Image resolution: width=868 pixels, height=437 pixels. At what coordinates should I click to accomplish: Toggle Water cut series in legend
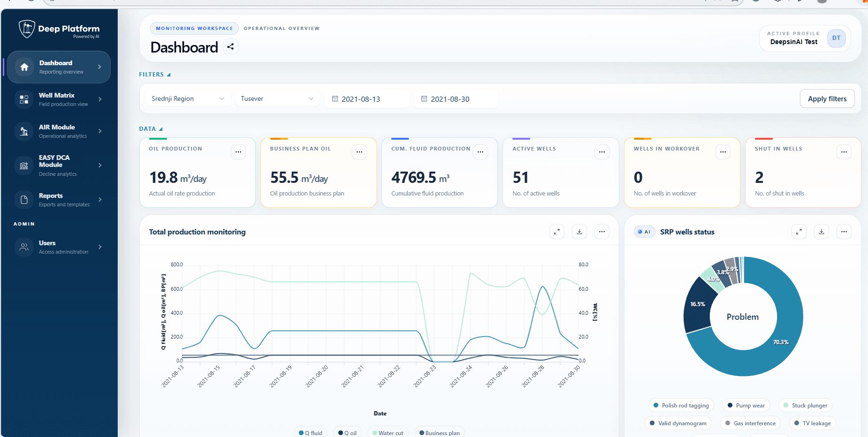(388, 433)
